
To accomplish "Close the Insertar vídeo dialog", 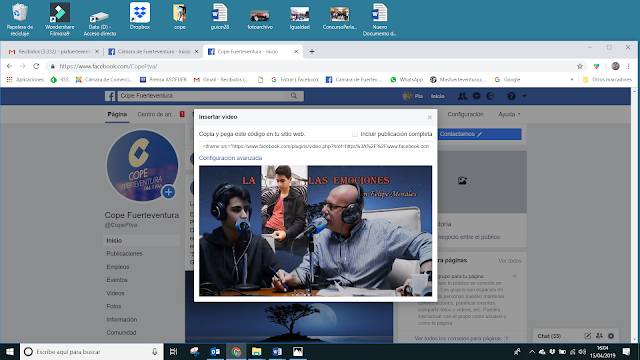I will (x=430, y=117).
